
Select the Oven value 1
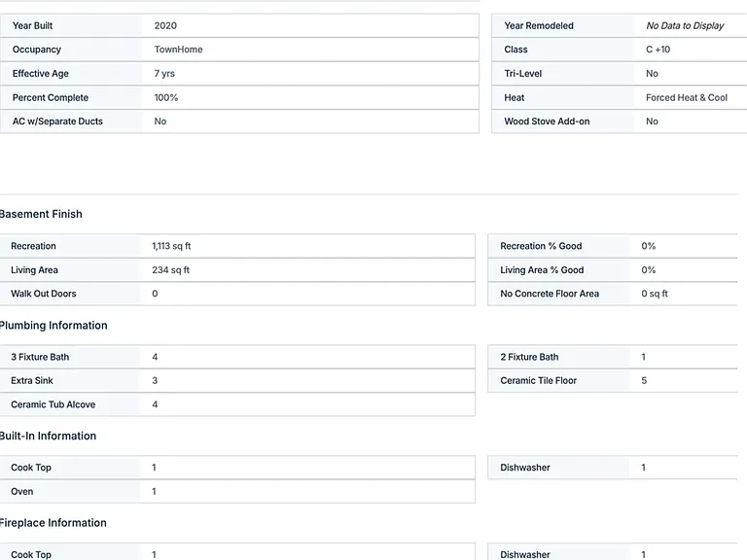pos(154,492)
